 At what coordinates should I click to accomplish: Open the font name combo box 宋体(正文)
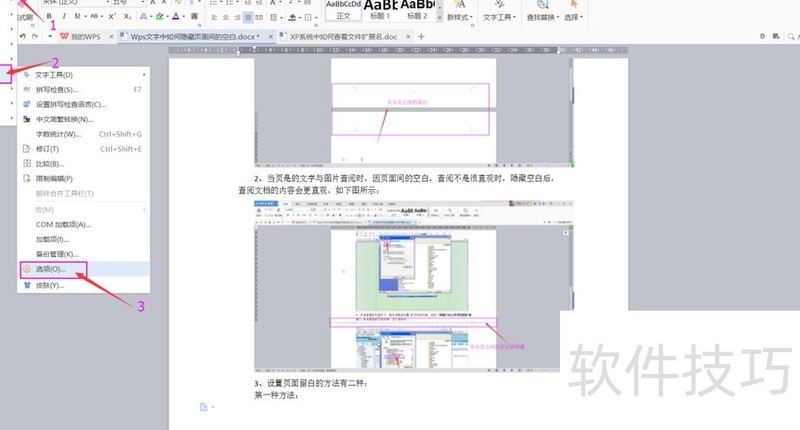pos(75,3)
